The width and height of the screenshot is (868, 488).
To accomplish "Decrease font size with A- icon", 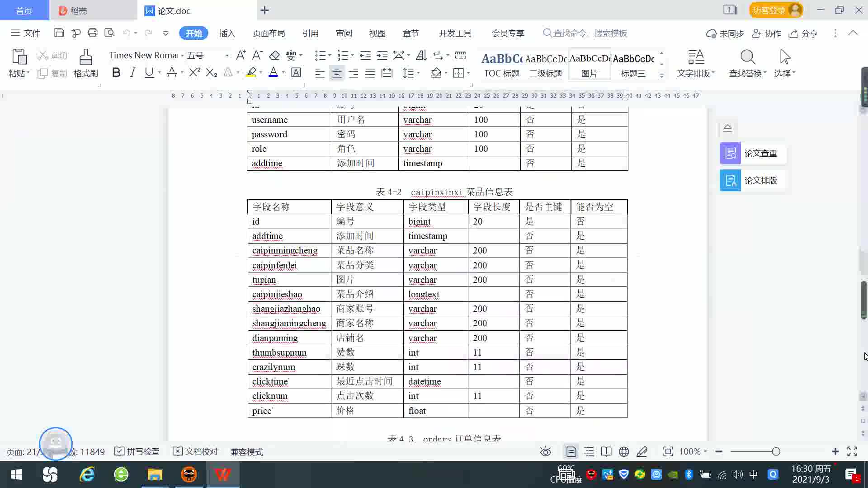I will coord(257,55).
